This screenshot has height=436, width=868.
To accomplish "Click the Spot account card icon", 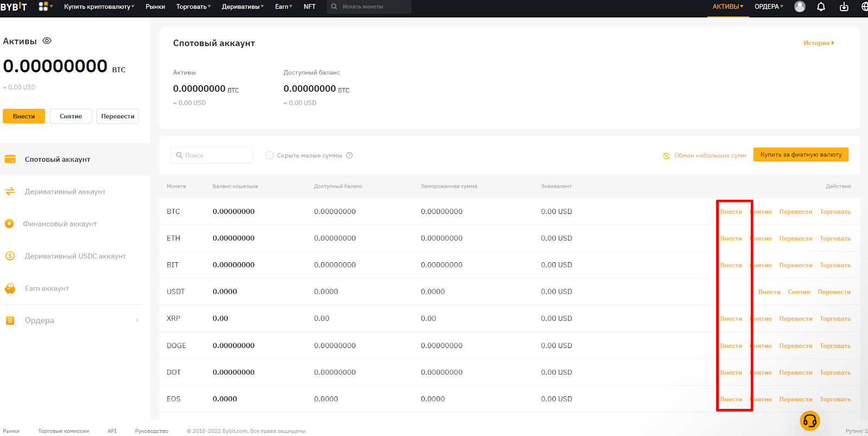I will [10, 159].
